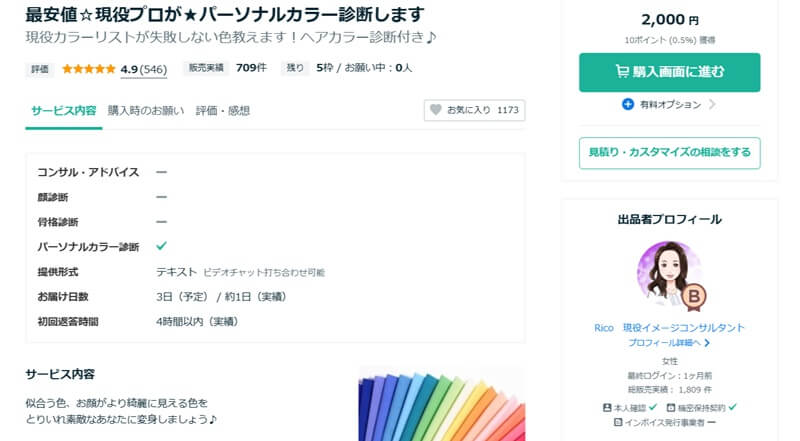Click the green check beside パーソナルカラー診断
Image resolution: width=800 pixels, height=441 pixels.
(161, 246)
